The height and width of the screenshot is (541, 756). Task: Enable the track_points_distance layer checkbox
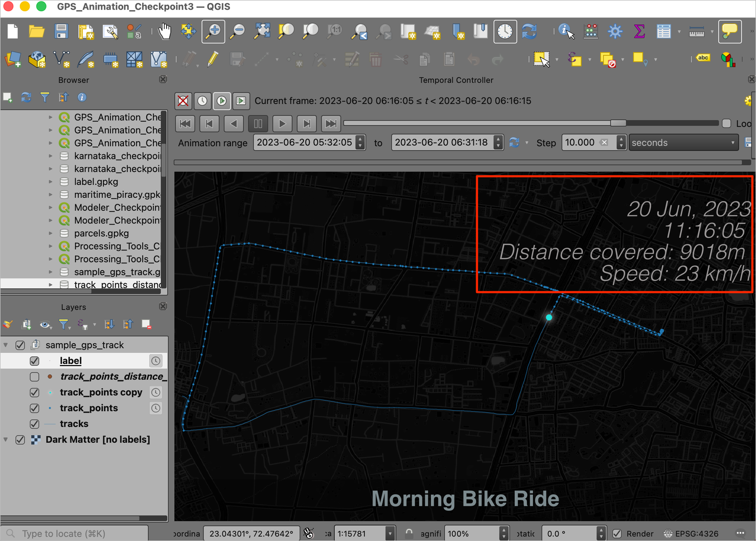(x=34, y=377)
